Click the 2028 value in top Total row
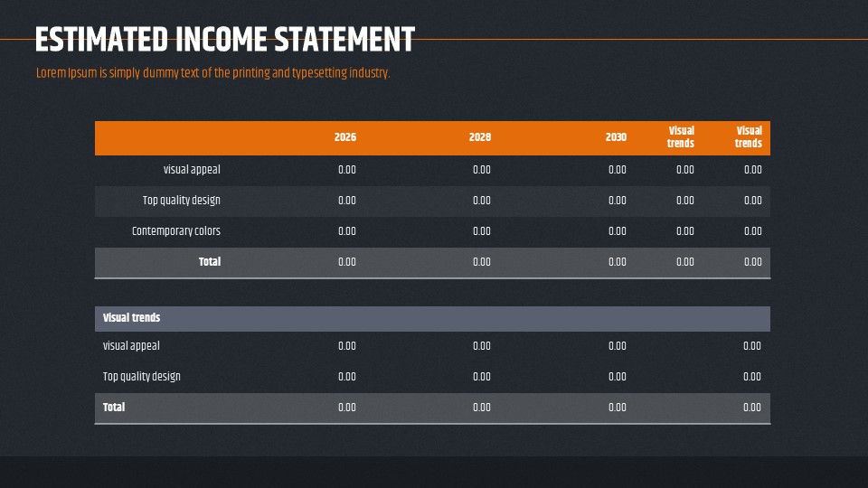The image size is (868, 488). tap(482, 262)
